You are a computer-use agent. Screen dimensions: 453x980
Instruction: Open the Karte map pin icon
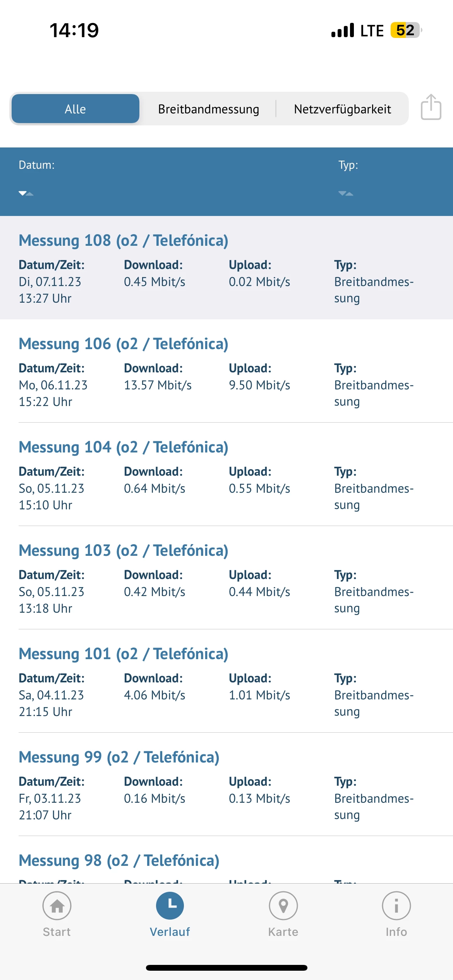click(283, 906)
